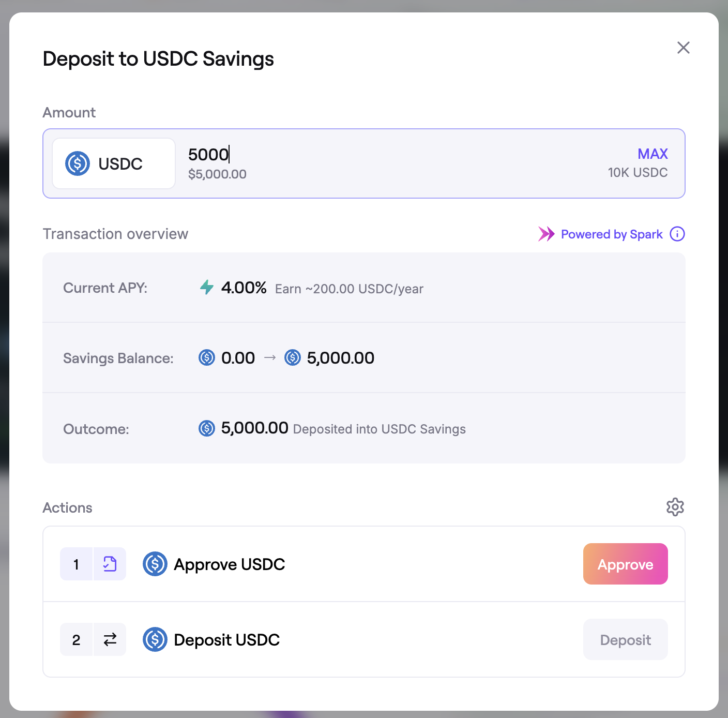Image resolution: width=728 pixels, height=718 pixels.
Task: Click the new savings balance 5,000.00 value
Action: (x=340, y=358)
